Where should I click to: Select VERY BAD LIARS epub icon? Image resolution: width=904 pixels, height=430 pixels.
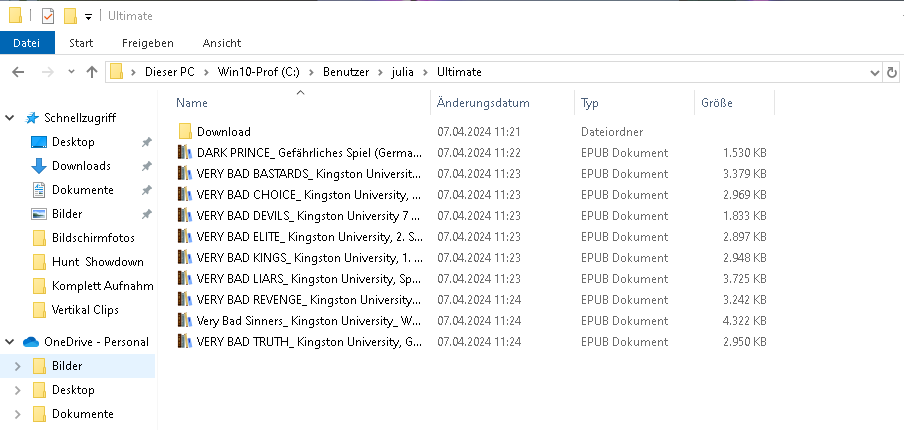click(184, 278)
